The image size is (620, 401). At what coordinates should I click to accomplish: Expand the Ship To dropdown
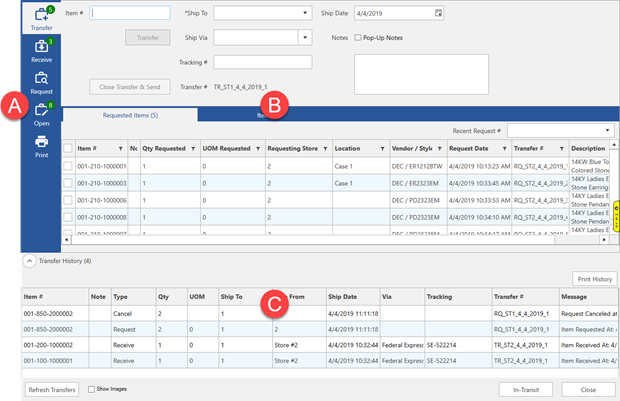304,13
